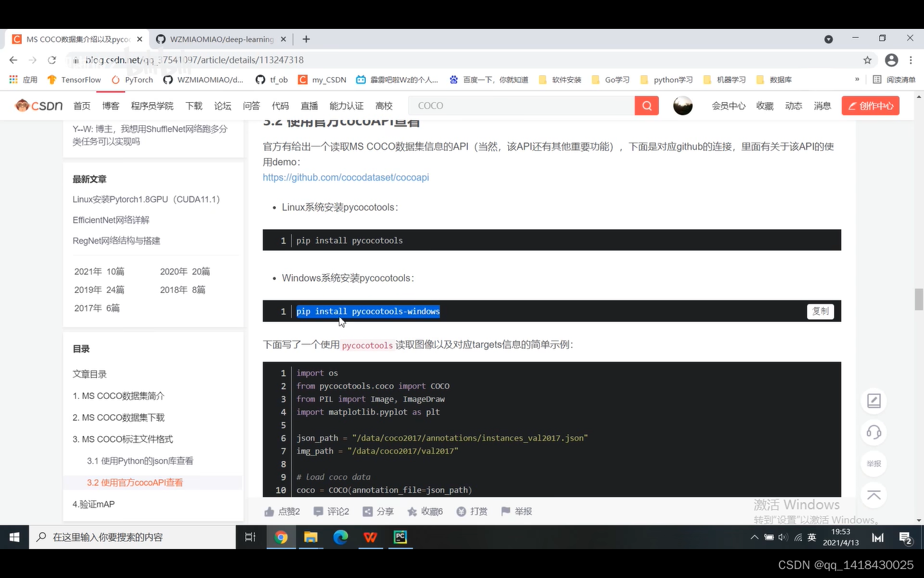Viewport: 924px width, 578px height.
Task: Open the Bilibili personal space bookmark
Action: point(397,80)
